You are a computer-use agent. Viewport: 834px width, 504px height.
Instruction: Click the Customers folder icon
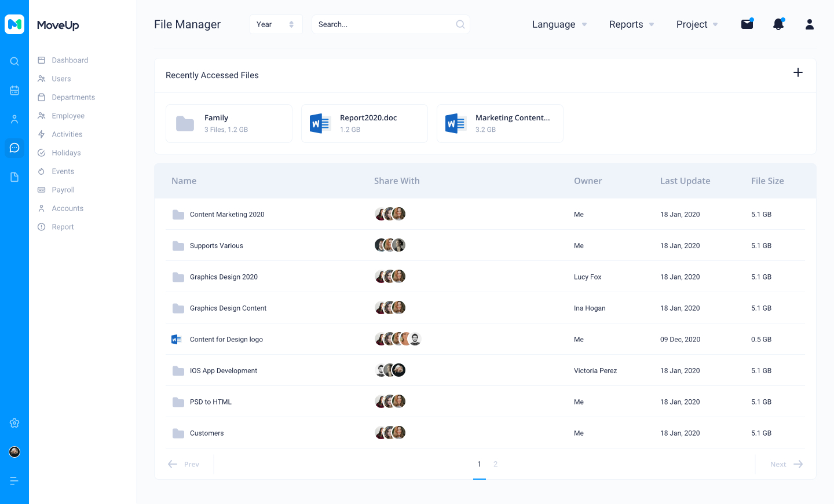(178, 433)
